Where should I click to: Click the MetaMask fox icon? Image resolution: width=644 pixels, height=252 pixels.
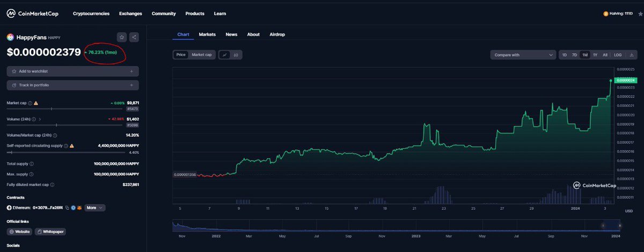pyautogui.click(x=79, y=207)
